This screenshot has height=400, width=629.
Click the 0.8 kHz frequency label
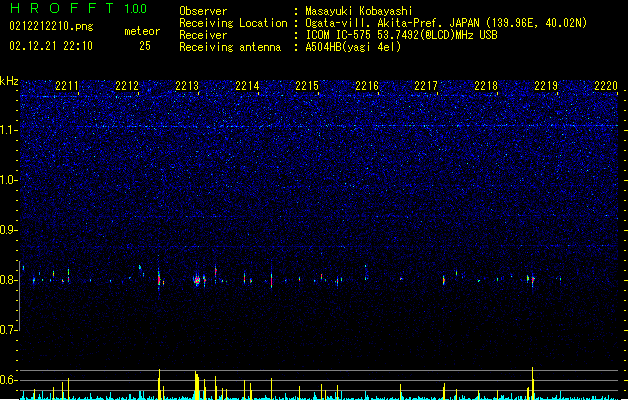[8, 280]
